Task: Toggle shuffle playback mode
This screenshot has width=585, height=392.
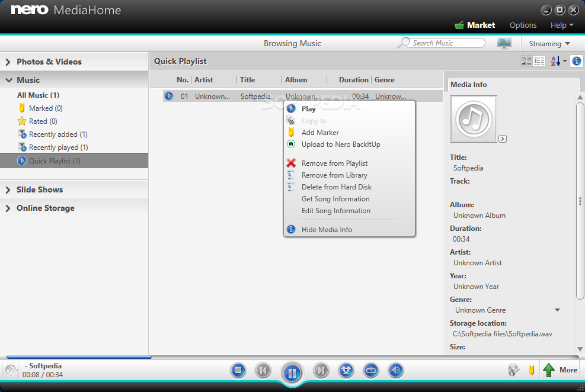Action: (346, 371)
